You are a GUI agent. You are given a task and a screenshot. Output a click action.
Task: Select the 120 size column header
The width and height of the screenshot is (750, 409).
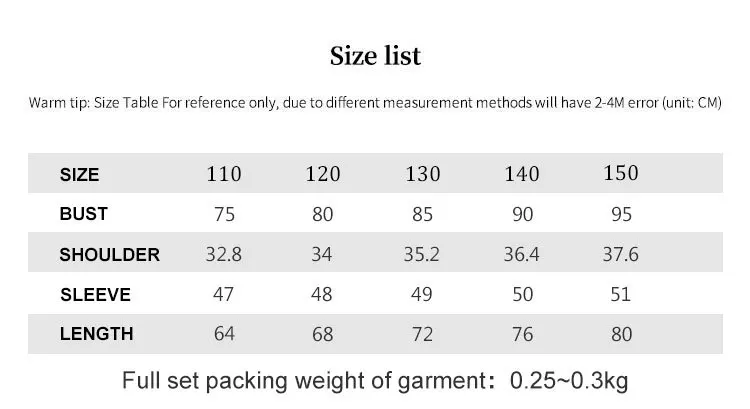click(323, 174)
